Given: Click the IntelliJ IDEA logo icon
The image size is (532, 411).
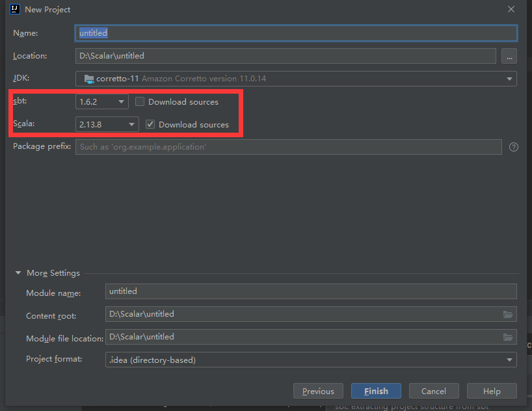Looking at the screenshot, I should (15, 9).
